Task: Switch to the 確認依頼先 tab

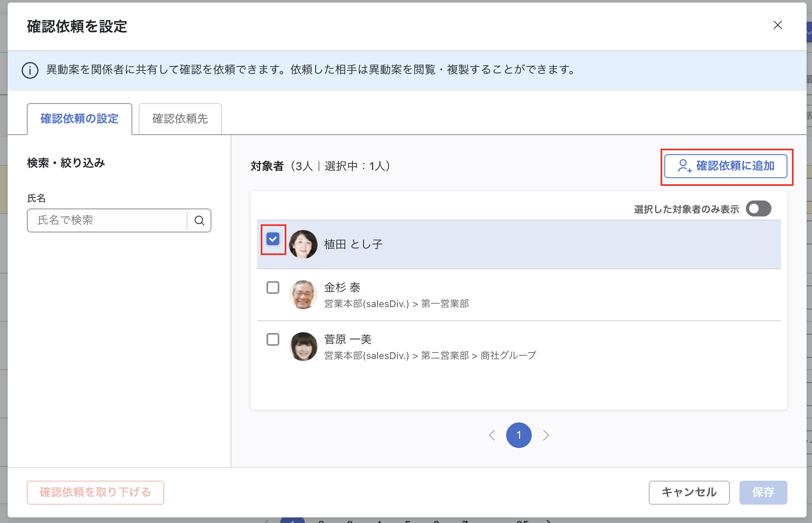Action: (180, 119)
